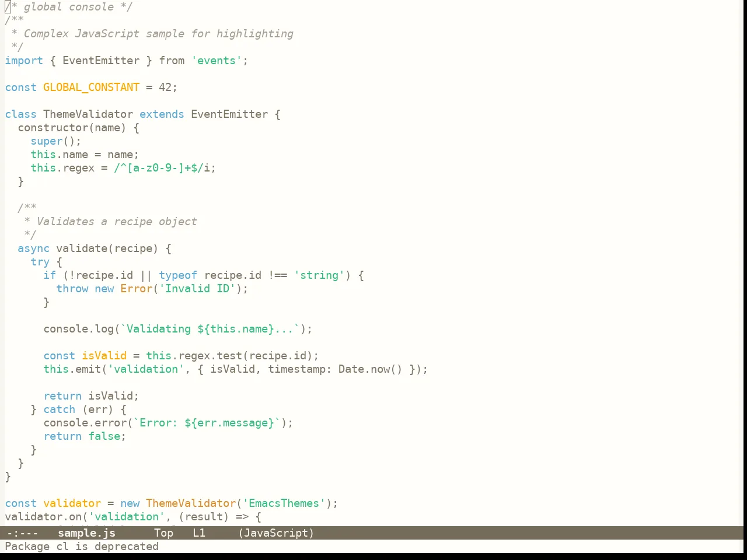
Task: Click the 'return false;' statement
Action: point(85,436)
